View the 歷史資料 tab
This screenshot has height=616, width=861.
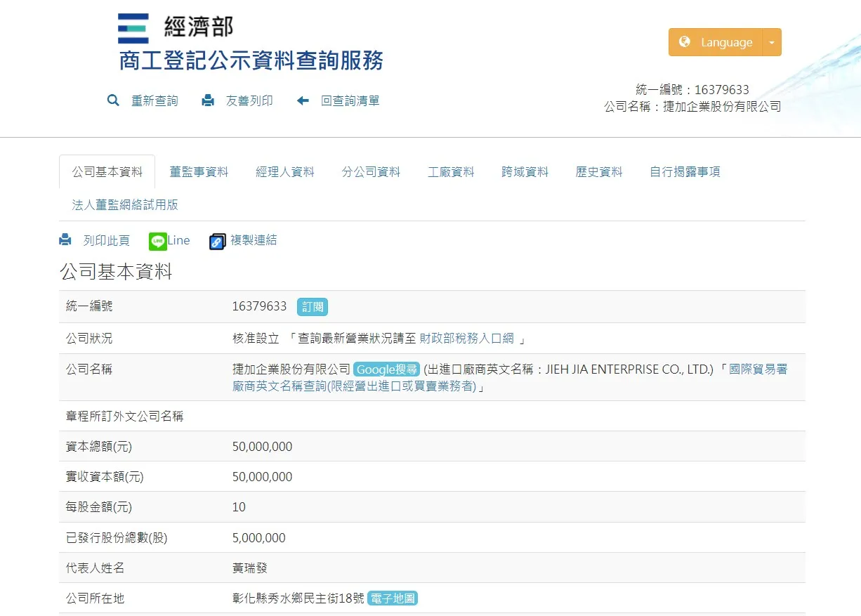599,171
